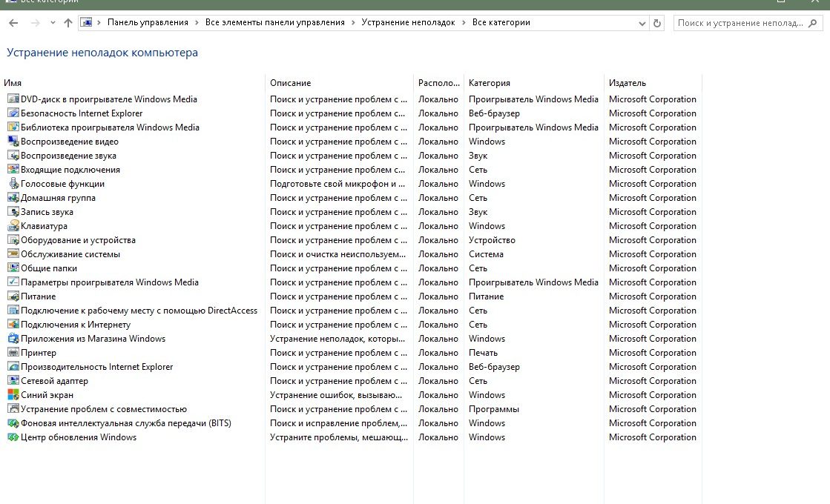Viewport: 830px width, 504px height.
Task: Click the Питание icon
Action: tap(13, 296)
